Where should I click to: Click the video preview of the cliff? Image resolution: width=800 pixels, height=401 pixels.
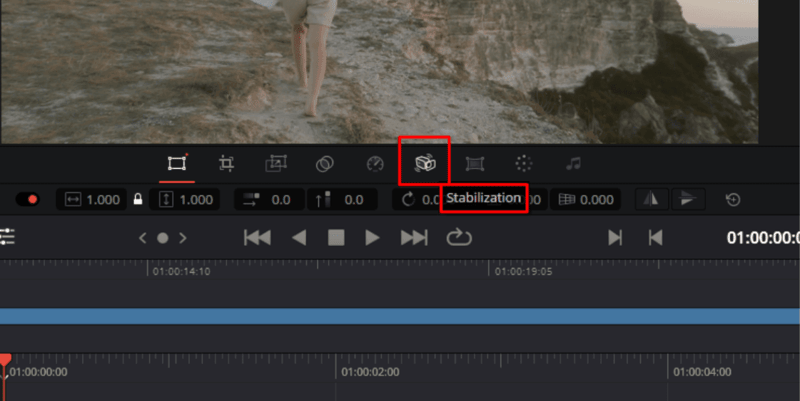pos(379,71)
